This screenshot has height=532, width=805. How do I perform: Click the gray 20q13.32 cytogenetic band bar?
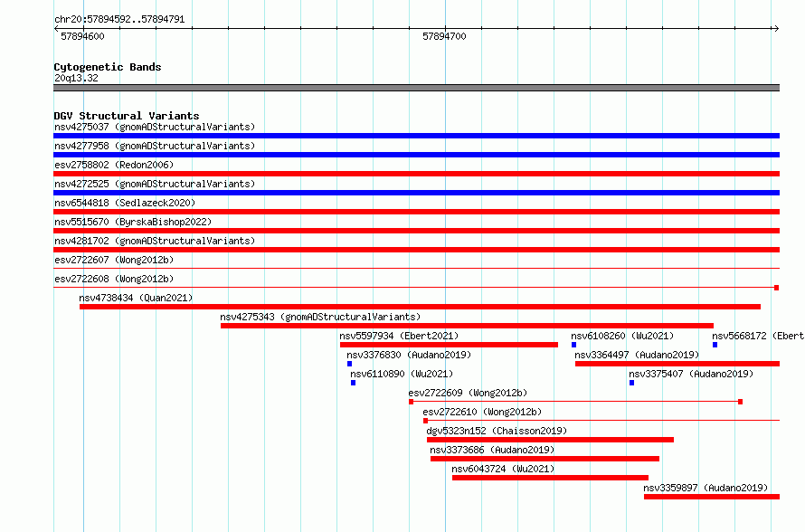pos(416,88)
